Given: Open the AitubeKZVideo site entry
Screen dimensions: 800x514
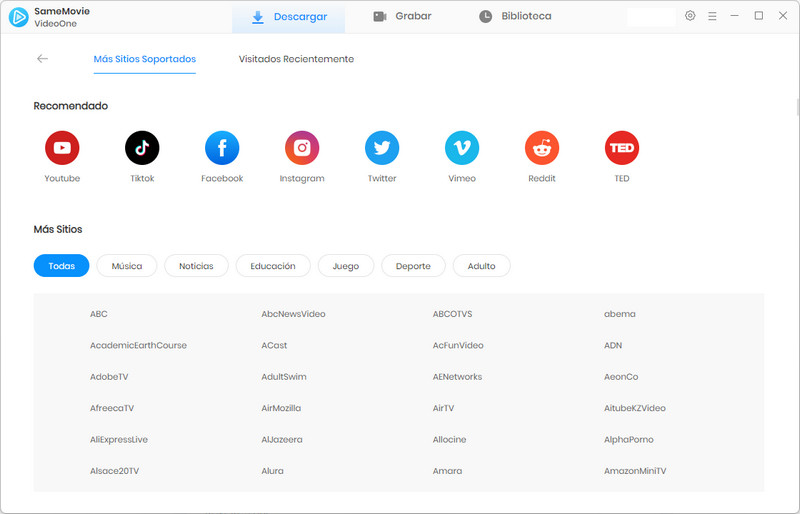Looking at the screenshot, I should click(x=635, y=408).
